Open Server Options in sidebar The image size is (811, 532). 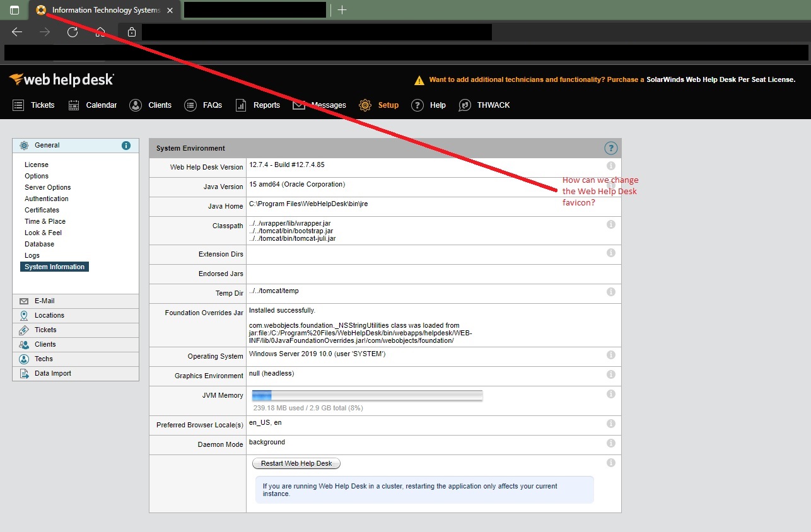click(48, 187)
